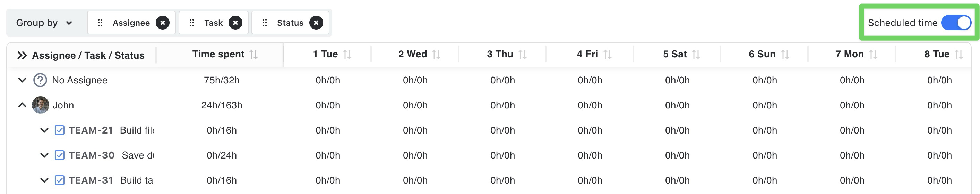Open the Group by dropdown
The width and height of the screenshot is (980, 194).
pos(44,23)
